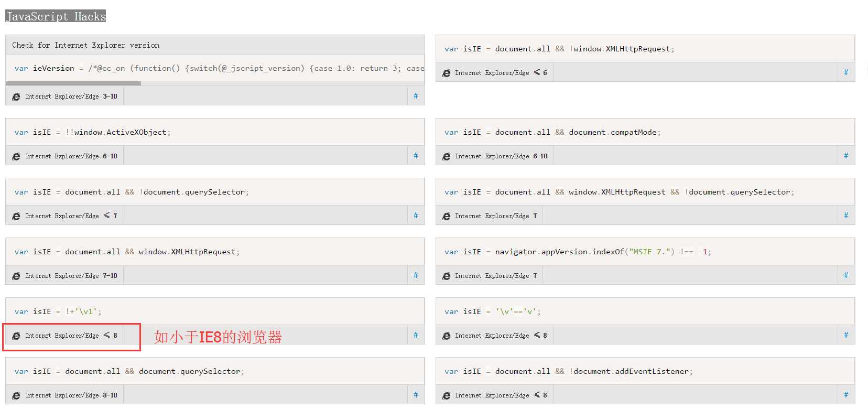Click code 'var isIE = !+'\v1';'
This screenshot has height=409, width=868.
pos(58,311)
